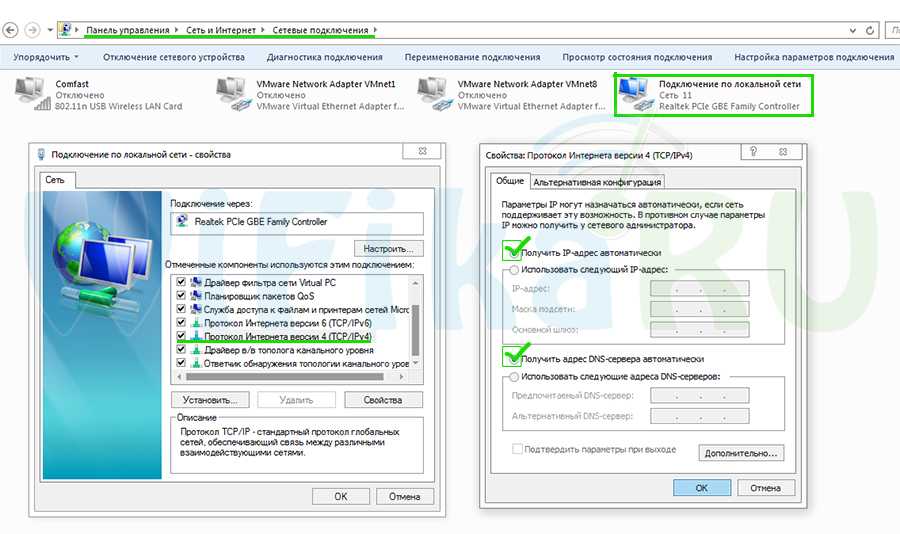Select 'Использовать следующий IP-адрес' radio button
This screenshot has height=534, width=900.
click(x=514, y=270)
